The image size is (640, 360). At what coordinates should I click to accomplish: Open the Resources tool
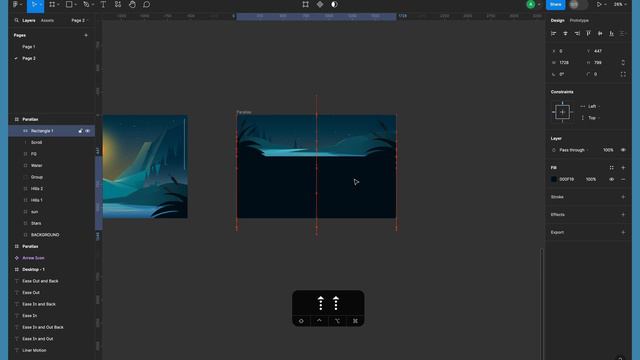pyautogui.click(x=118, y=4)
